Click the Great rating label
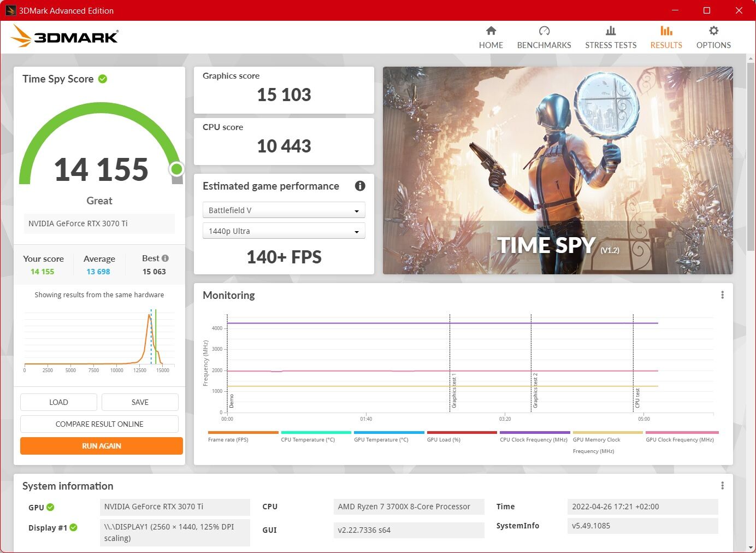Screen dimensions: 756x553 (x=99, y=201)
